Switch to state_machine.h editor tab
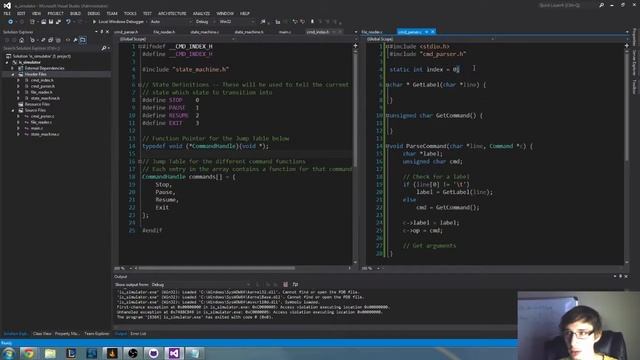The height and width of the screenshot is (360, 640). [x=249, y=32]
